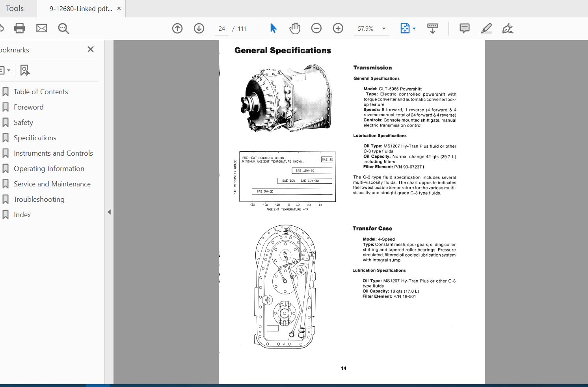This screenshot has width=588, height=387.
Task: Open the zoom percentage dropdown
Action: point(383,28)
